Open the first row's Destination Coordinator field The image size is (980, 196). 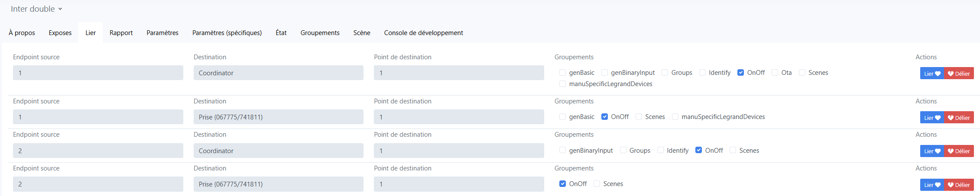click(x=278, y=73)
